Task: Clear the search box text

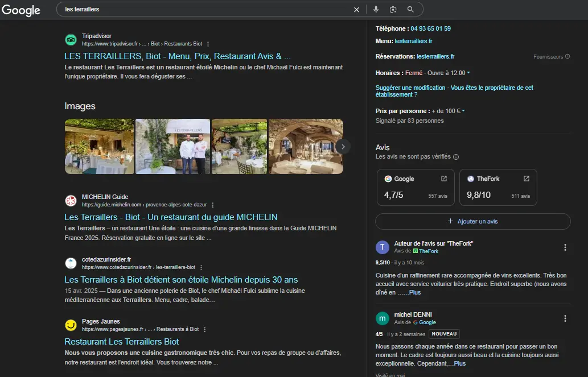Action: point(356,10)
